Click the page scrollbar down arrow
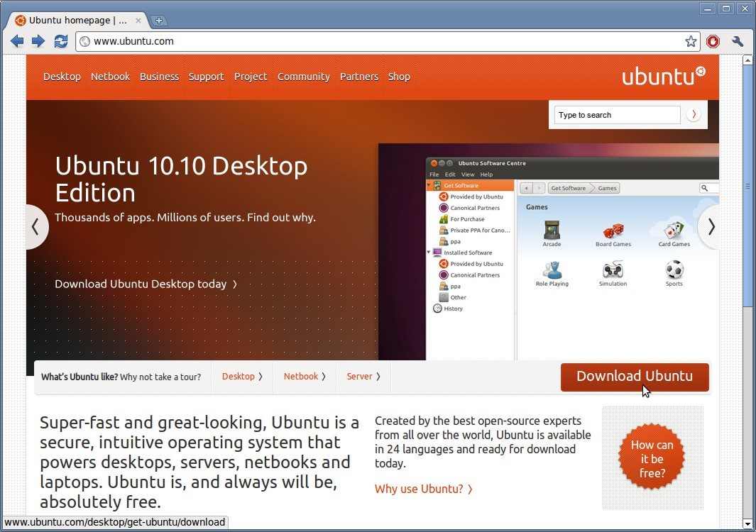 point(747,523)
